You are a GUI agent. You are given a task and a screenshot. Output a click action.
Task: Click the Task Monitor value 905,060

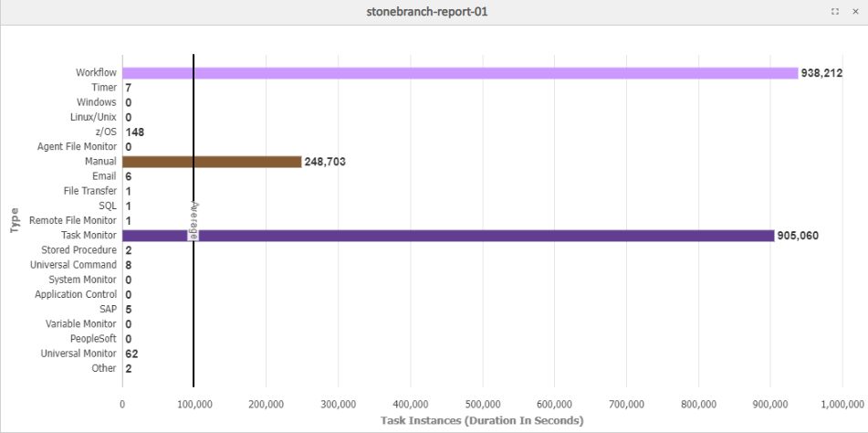pyautogui.click(x=797, y=236)
